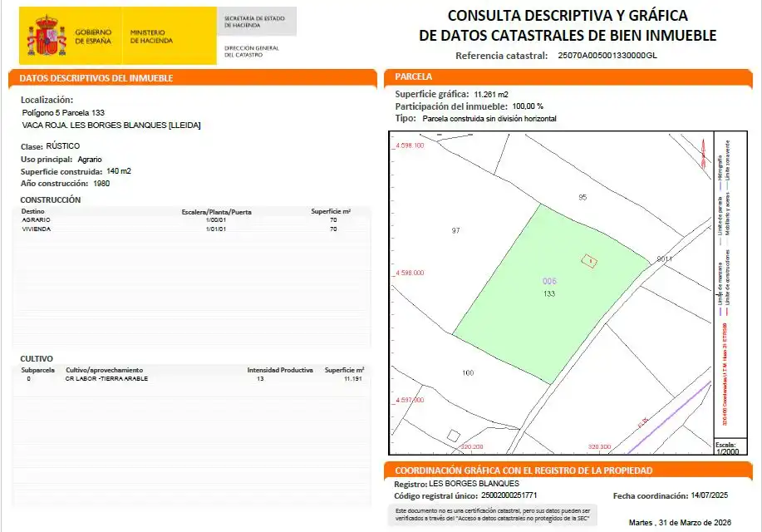Click the GOBIERNO DE ESPAÑA label

[93, 37]
